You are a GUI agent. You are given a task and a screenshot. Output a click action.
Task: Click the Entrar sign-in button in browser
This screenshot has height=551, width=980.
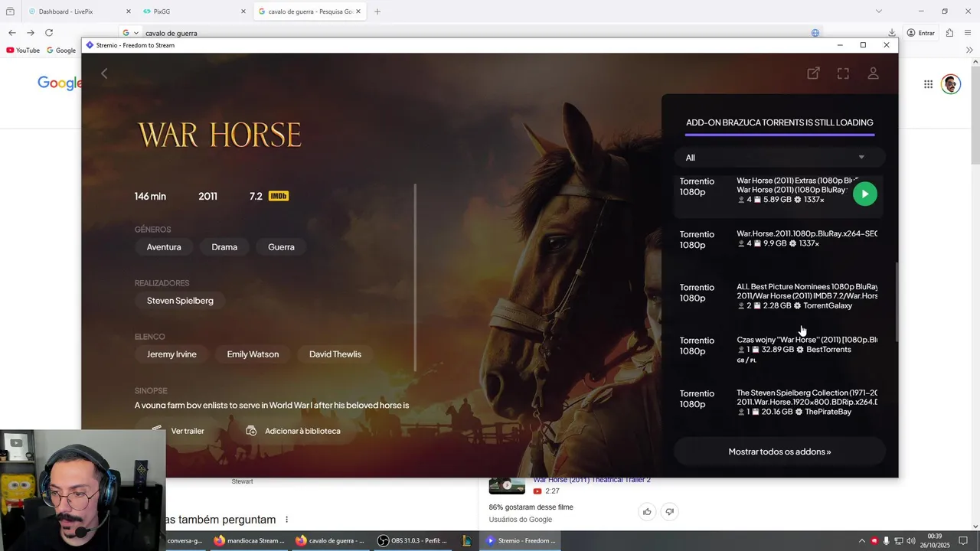pos(921,33)
